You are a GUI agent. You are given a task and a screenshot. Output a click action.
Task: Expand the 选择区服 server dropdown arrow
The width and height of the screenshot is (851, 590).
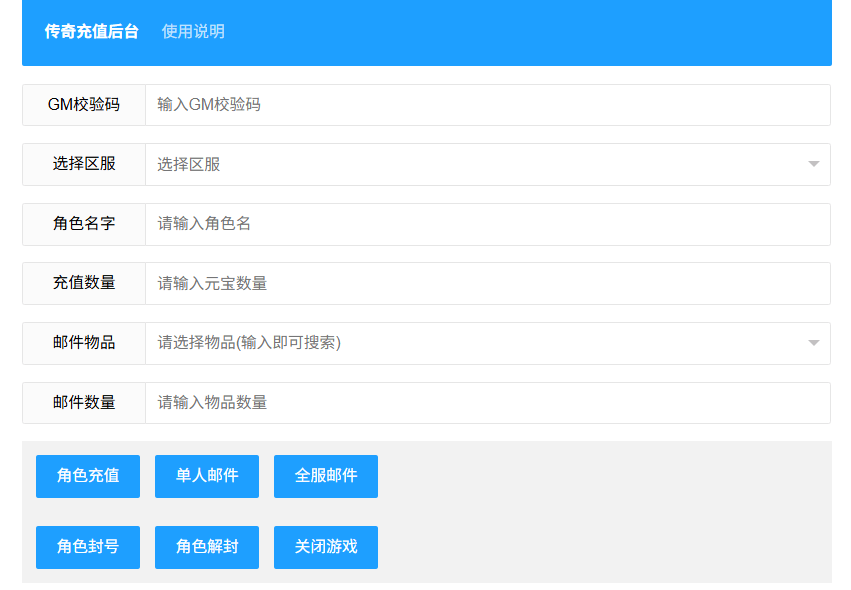pyautogui.click(x=816, y=164)
